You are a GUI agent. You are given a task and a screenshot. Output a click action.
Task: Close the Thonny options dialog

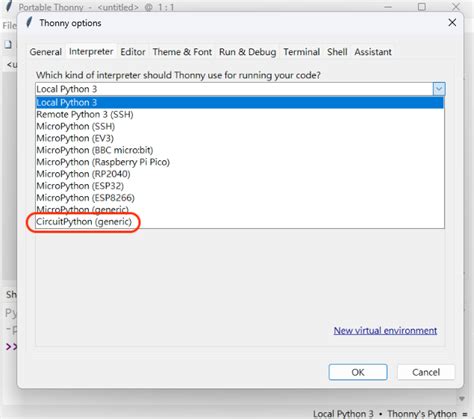[452, 23]
